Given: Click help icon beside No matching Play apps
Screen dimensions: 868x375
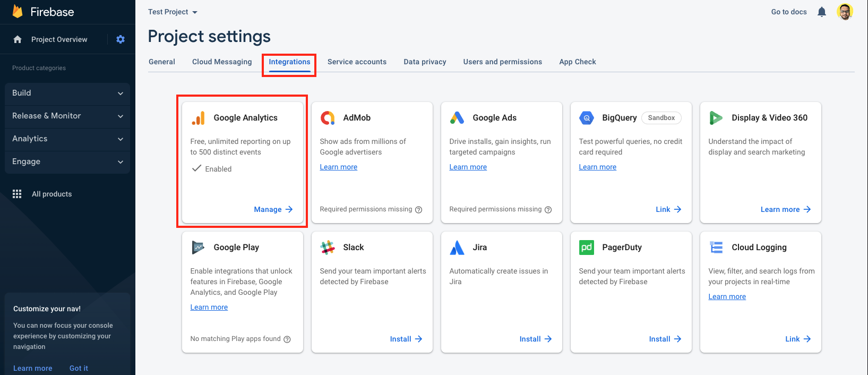Looking at the screenshot, I should 287,339.
